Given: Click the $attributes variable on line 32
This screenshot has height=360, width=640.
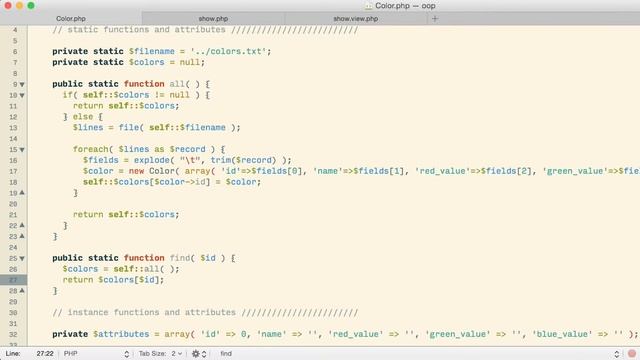Looking at the screenshot, I should point(121,334).
